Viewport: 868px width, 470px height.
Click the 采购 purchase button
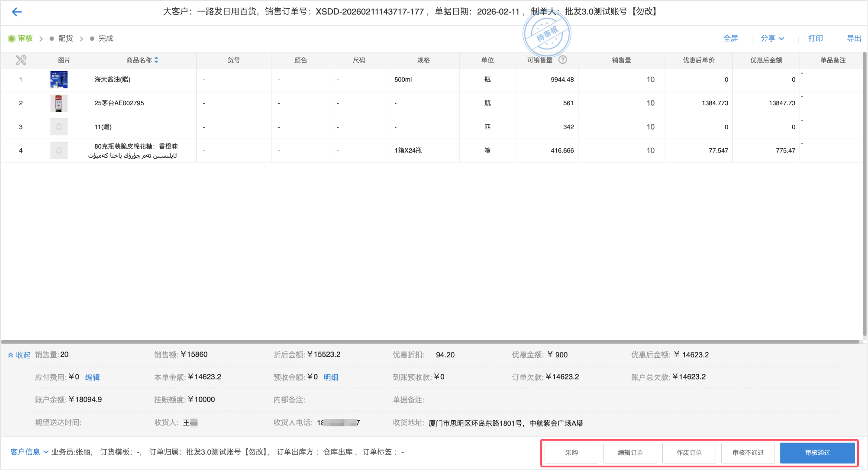pyautogui.click(x=571, y=452)
